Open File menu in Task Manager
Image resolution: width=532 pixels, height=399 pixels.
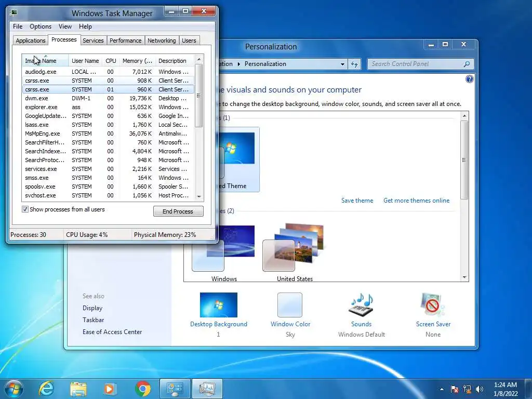[18, 26]
